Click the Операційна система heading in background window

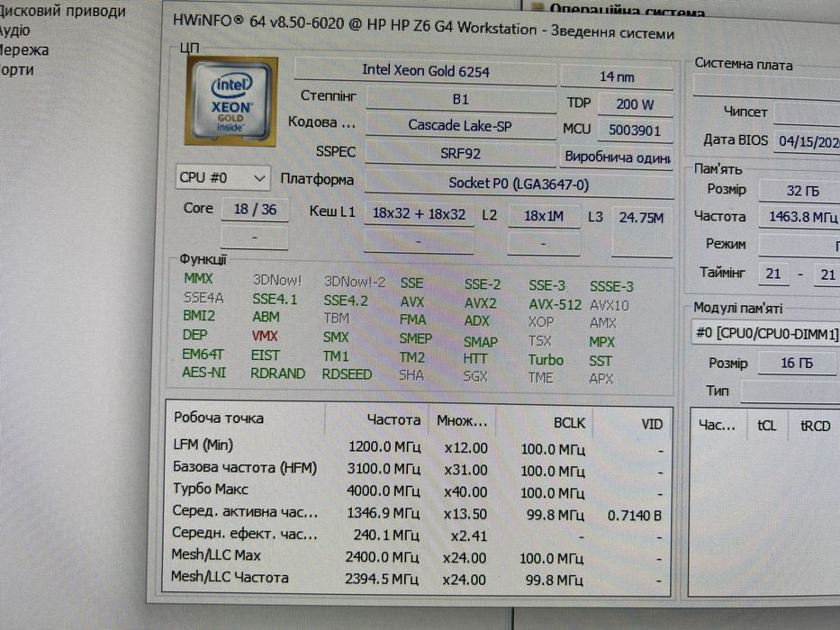click(627, 10)
